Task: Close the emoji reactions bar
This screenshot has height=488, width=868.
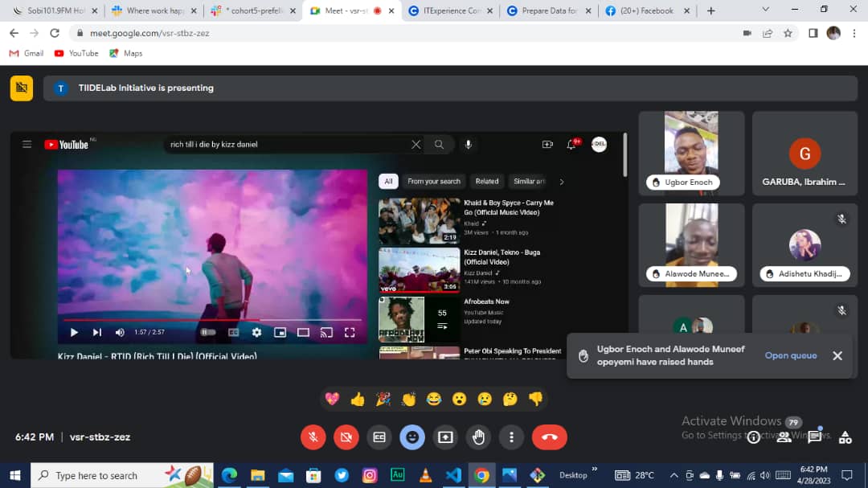Action: (412, 437)
